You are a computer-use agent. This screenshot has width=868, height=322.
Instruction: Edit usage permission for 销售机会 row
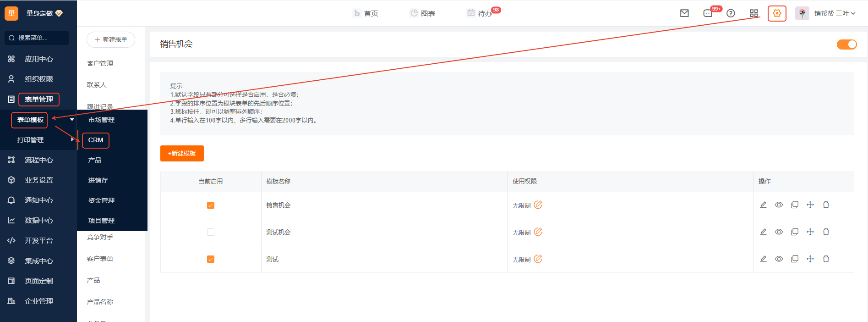pyautogui.click(x=538, y=205)
